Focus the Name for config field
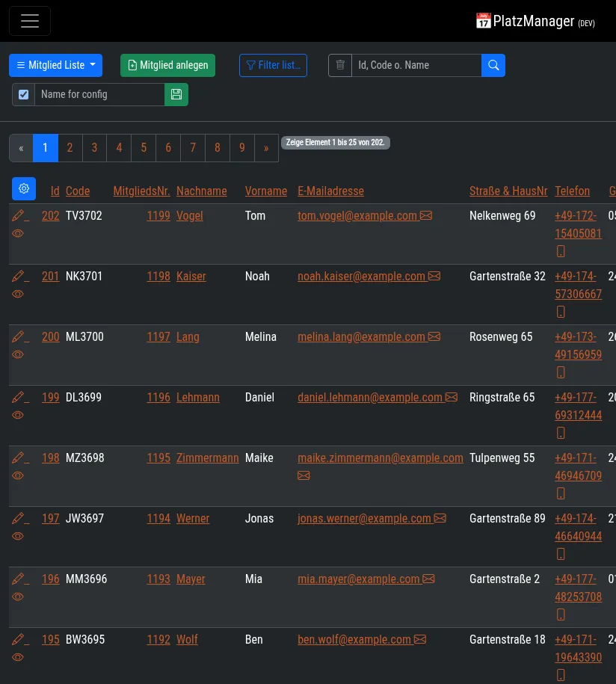The image size is (616, 684). pyautogui.click(x=99, y=95)
